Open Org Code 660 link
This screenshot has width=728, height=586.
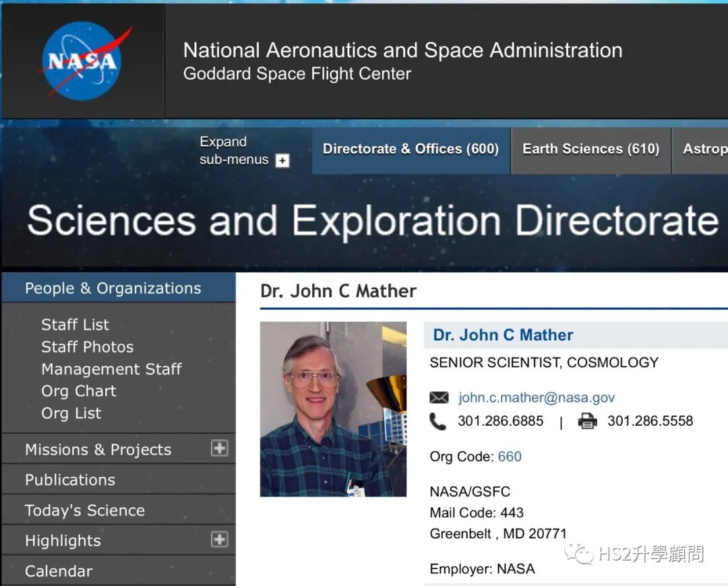pos(510,457)
